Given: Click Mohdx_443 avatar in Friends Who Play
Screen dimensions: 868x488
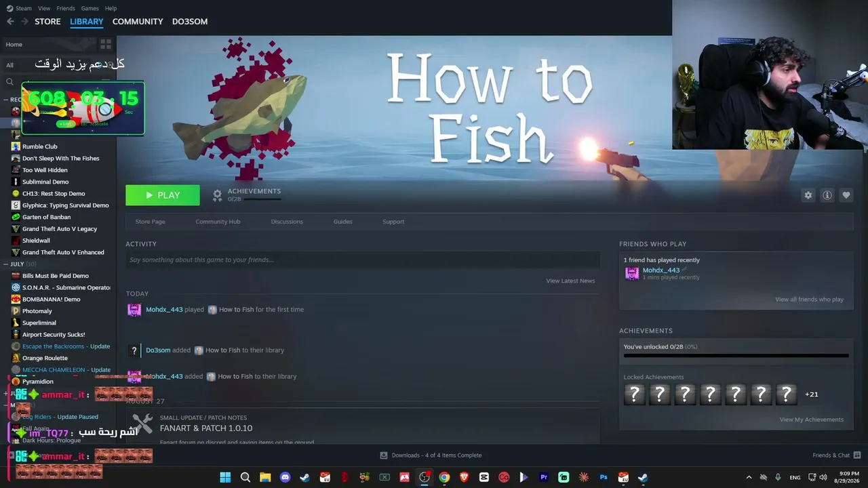Looking at the screenshot, I should pyautogui.click(x=632, y=273).
